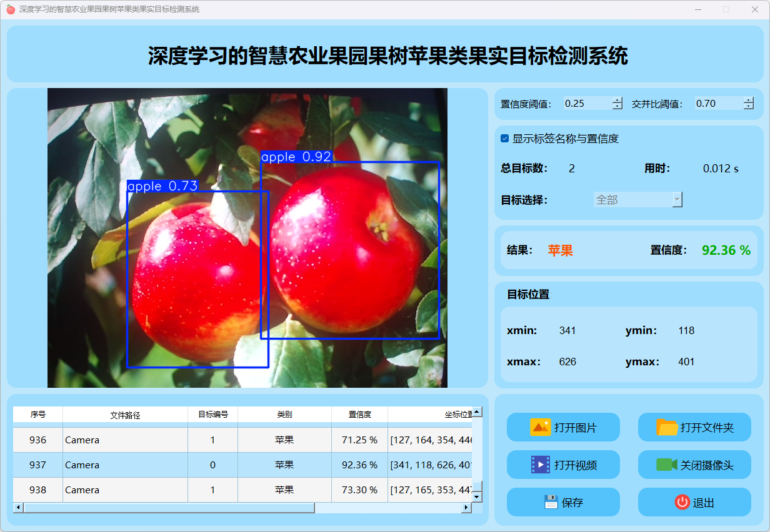770x532 pixels.
Task: Click the floppy disk save icon
Action: pos(551,502)
